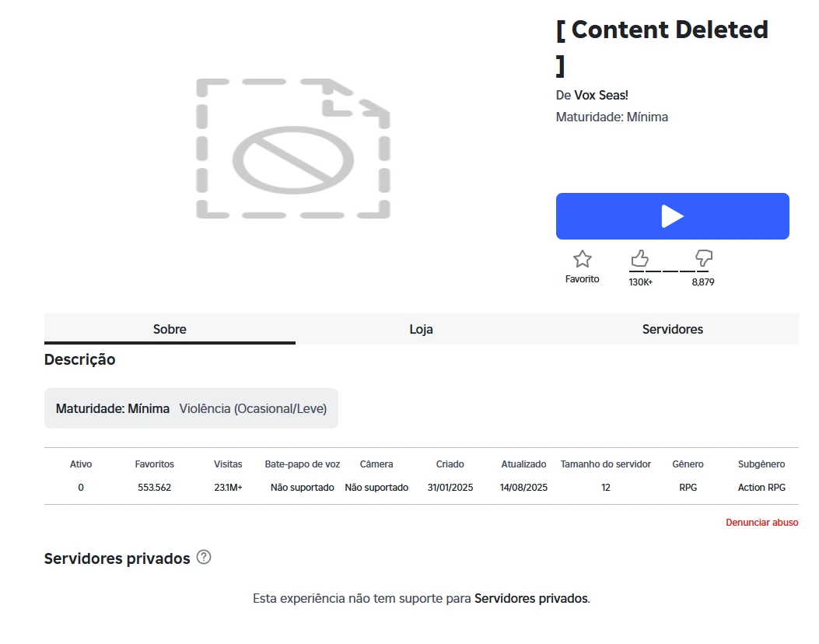Switch to the Sobre tab
The image size is (819, 644).
pyautogui.click(x=170, y=329)
